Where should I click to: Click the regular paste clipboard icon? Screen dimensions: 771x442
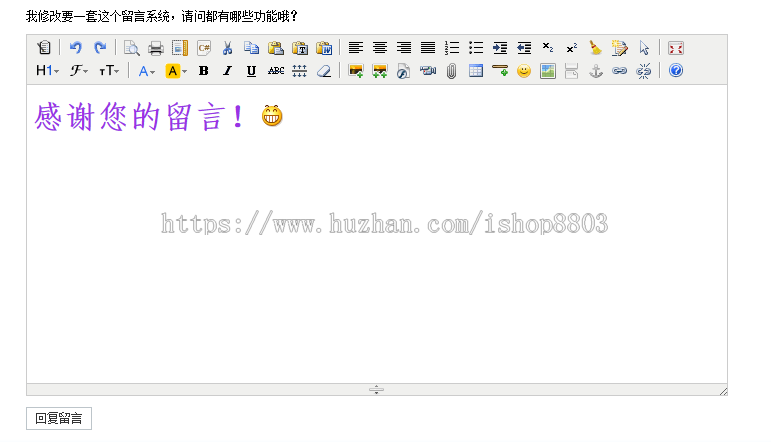(276, 48)
